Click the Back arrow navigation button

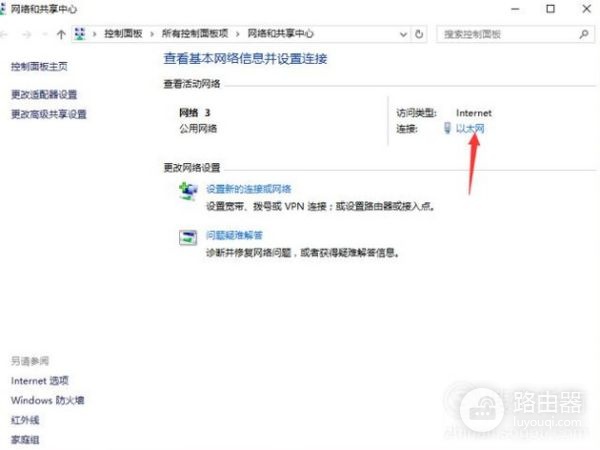point(4,34)
